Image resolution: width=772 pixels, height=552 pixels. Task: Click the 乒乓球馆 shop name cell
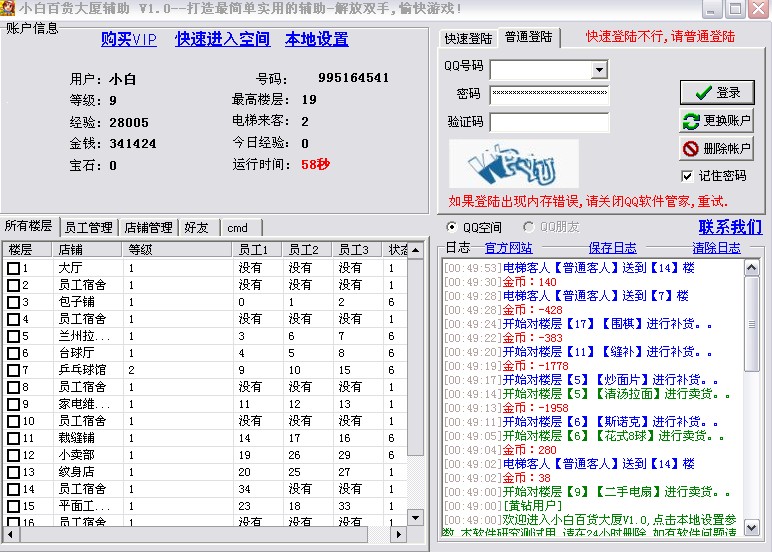click(82, 370)
